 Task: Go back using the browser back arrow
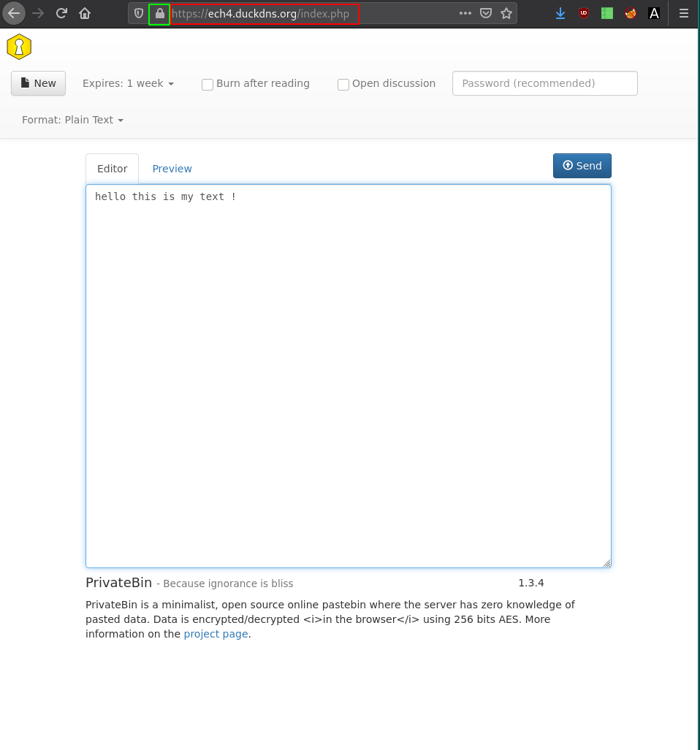(14, 13)
